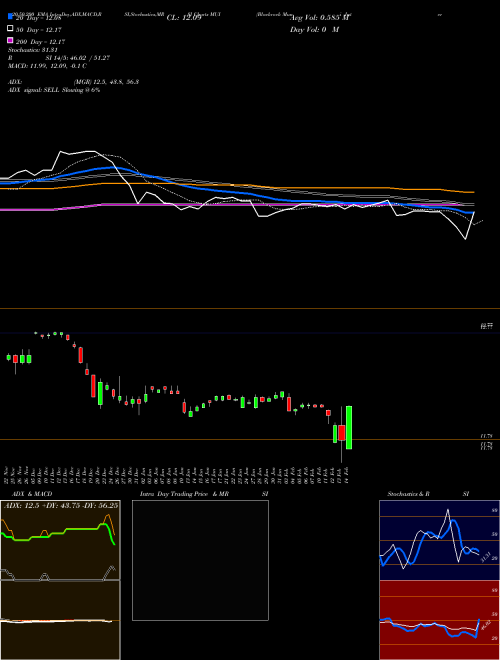The image size is (500, 660).
Task: Click the ADX green line chart panel
Action: pos(60,540)
